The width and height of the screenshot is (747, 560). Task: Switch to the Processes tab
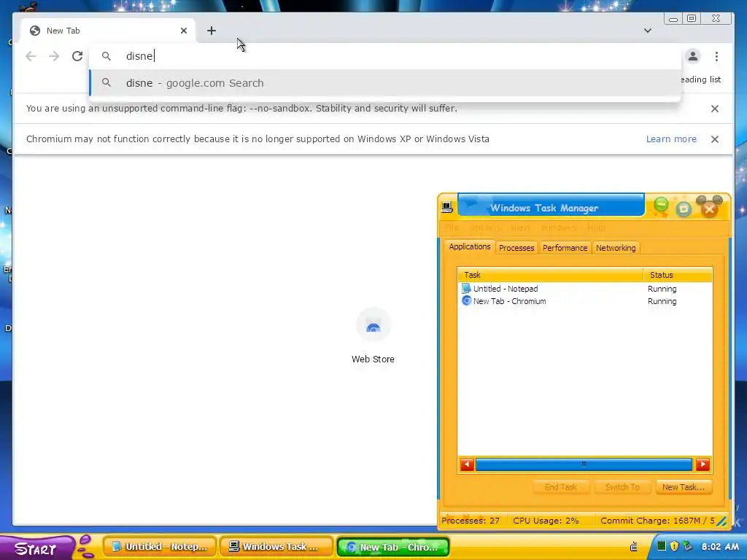516,248
